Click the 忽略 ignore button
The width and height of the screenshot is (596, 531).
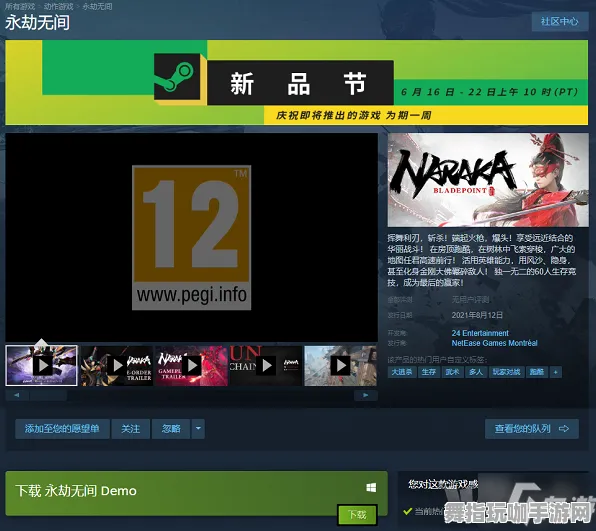(171, 429)
